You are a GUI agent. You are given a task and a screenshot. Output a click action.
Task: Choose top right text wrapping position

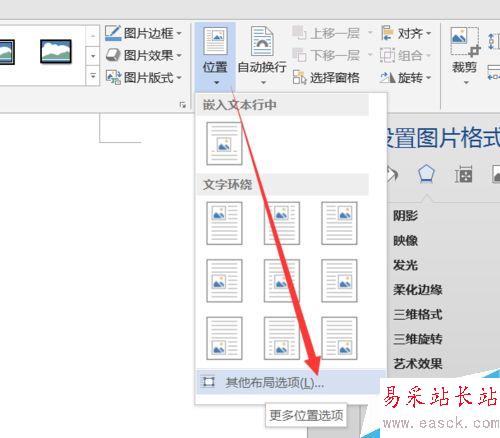[339, 223]
